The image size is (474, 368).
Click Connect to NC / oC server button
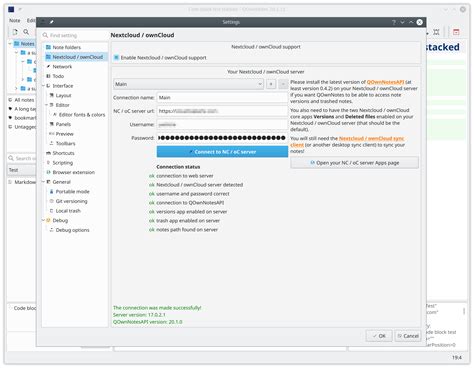tap(222, 152)
